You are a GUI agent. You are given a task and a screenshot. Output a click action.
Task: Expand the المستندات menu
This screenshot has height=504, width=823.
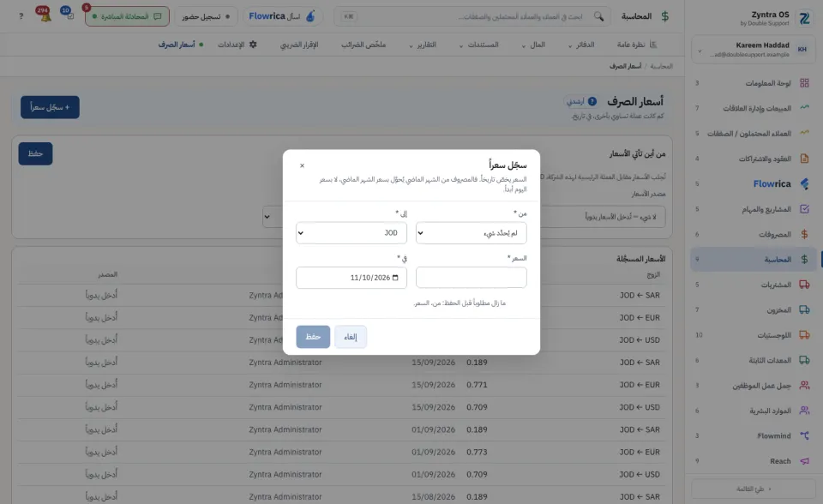[x=478, y=45]
